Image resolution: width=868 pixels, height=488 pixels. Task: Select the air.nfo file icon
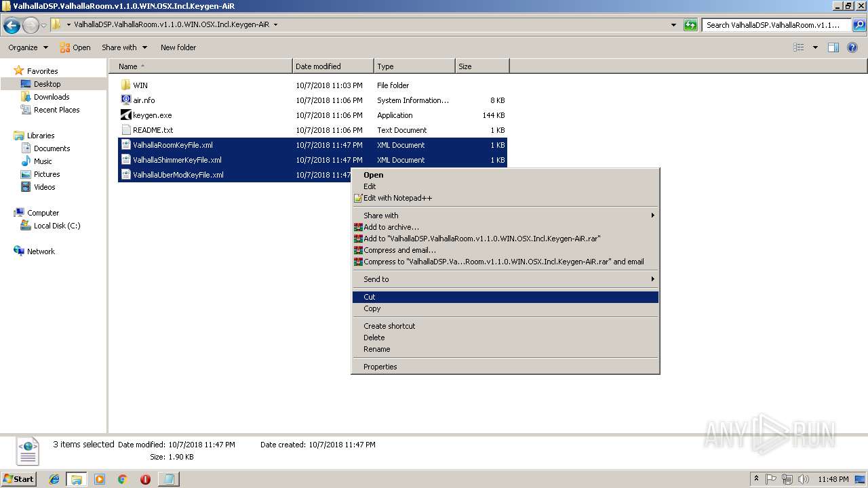125,100
